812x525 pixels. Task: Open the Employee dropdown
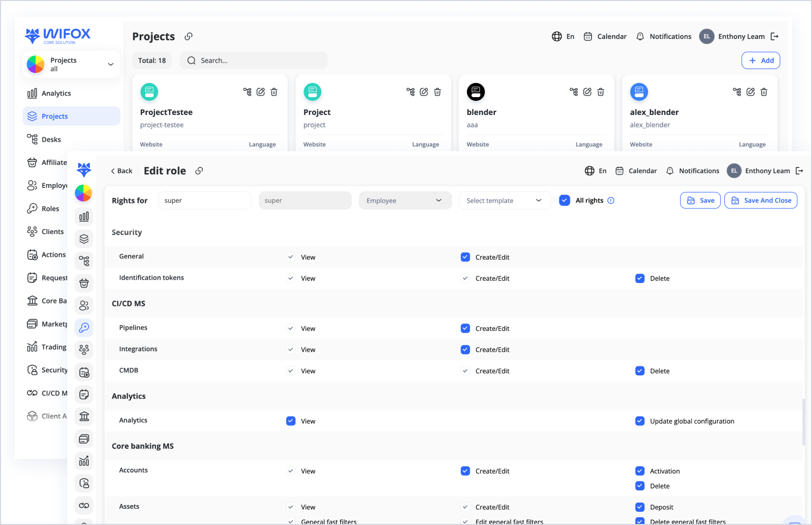click(405, 201)
